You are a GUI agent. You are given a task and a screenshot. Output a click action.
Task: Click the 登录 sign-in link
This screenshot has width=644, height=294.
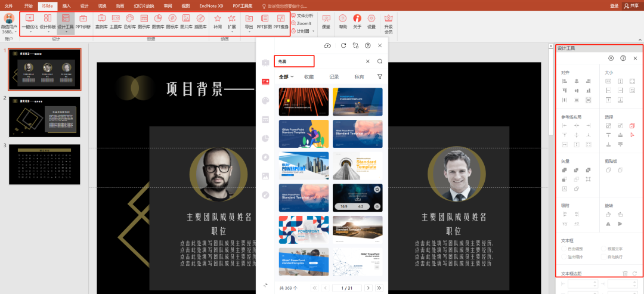[614, 6]
